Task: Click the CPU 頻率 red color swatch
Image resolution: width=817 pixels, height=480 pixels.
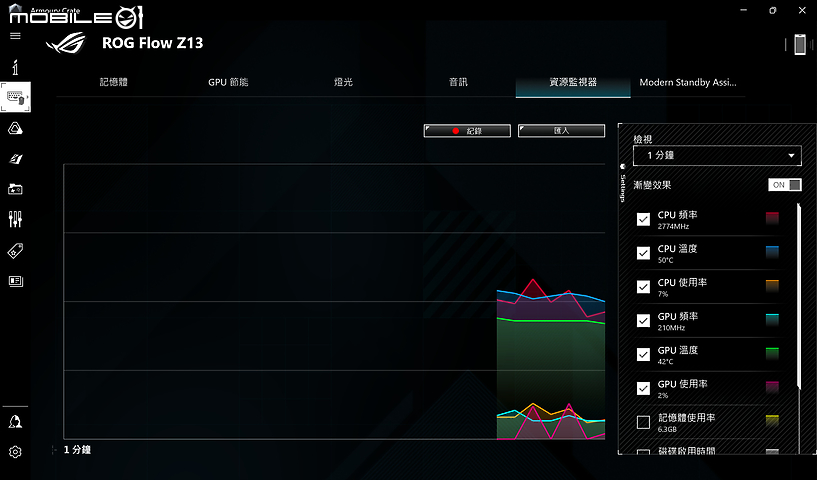Action: pyautogui.click(x=772, y=218)
